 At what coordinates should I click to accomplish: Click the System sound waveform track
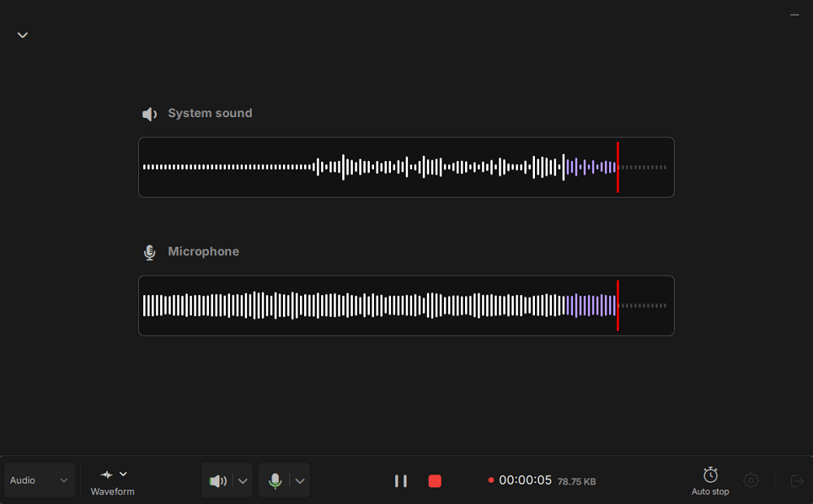click(406, 167)
